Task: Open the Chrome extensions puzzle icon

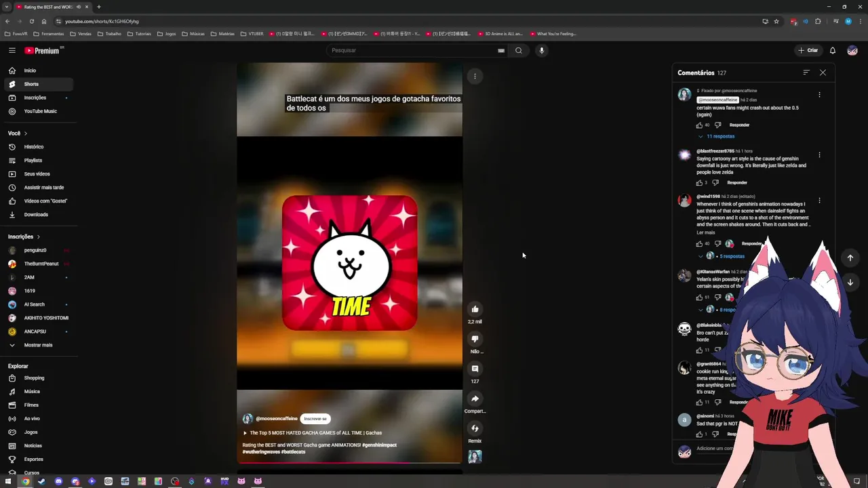Action: 818,21
